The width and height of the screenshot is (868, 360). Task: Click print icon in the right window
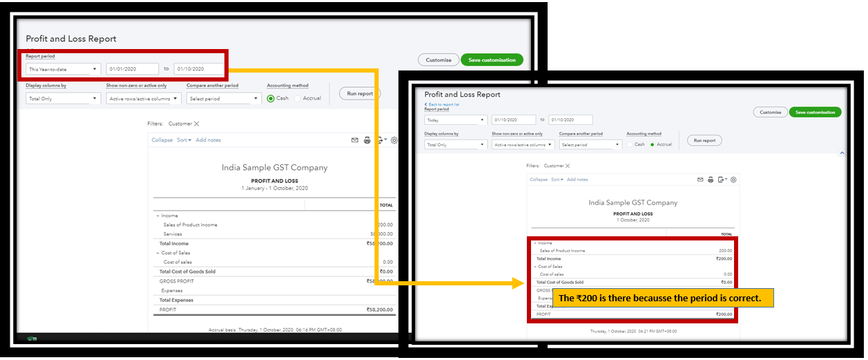coord(711,180)
